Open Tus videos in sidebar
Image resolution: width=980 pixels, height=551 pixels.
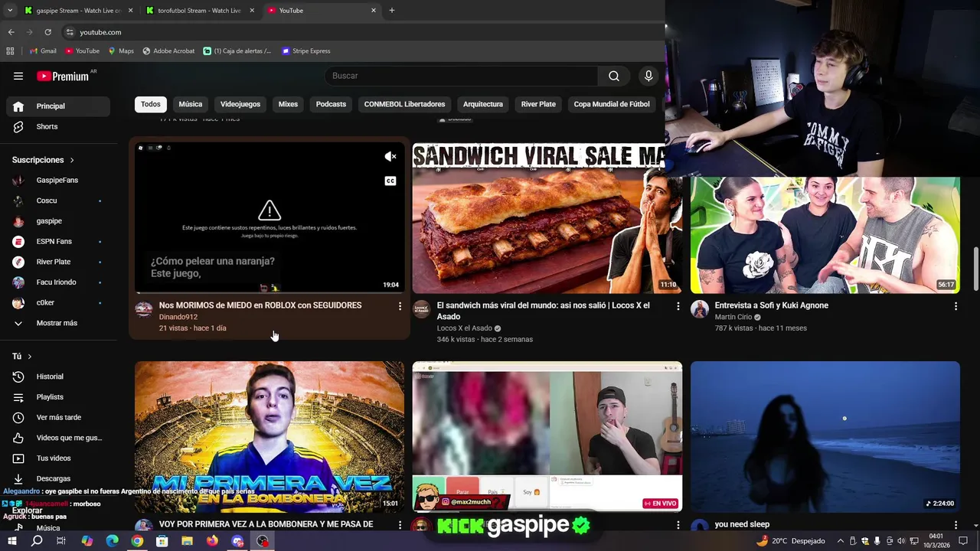(x=58, y=458)
